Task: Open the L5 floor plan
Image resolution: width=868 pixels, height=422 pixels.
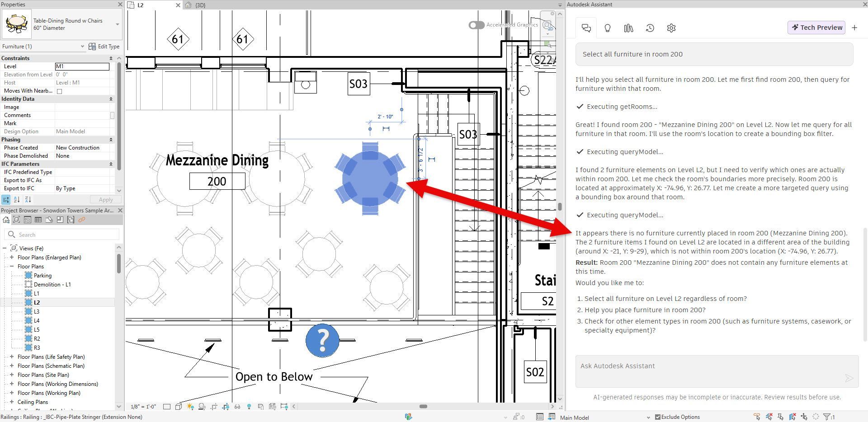Action: click(x=37, y=330)
